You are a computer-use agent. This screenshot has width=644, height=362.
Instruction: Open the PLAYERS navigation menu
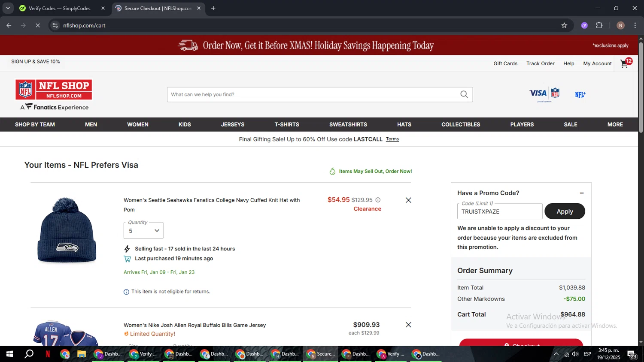coord(522,124)
